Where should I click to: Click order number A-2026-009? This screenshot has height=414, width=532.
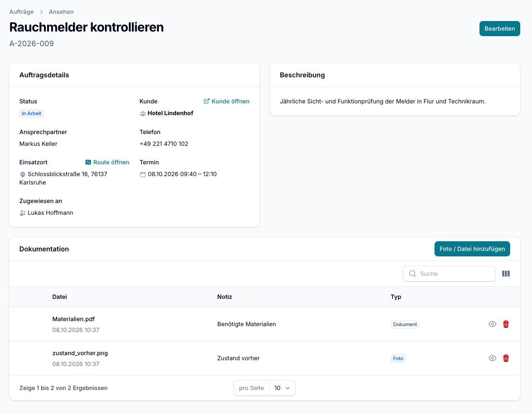click(x=32, y=44)
